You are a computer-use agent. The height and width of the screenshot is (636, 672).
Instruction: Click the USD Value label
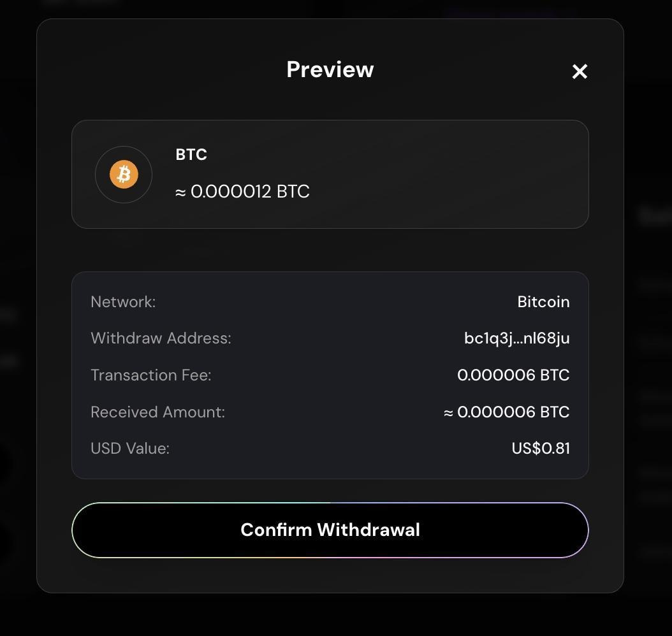click(x=130, y=449)
